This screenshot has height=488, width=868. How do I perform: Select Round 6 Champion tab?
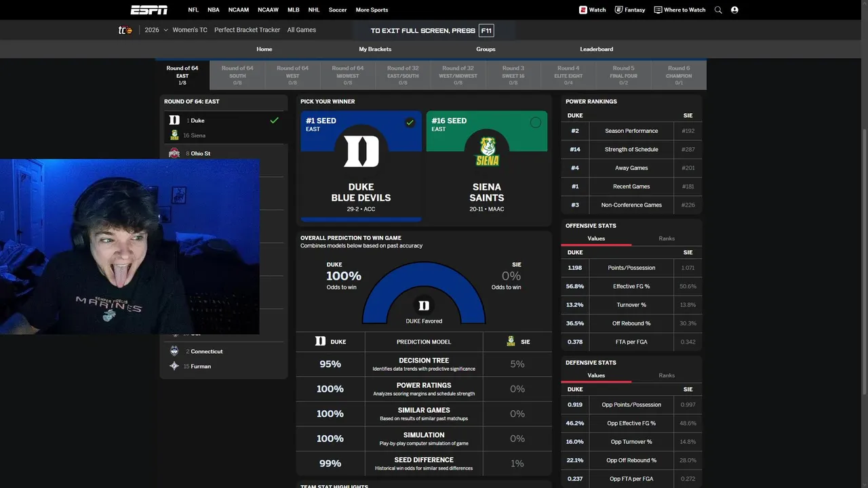pyautogui.click(x=679, y=75)
